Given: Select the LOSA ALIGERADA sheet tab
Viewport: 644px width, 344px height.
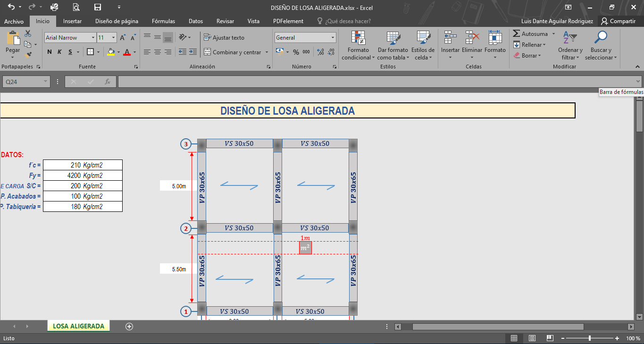Looking at the screenshot, I should point(78,326).
